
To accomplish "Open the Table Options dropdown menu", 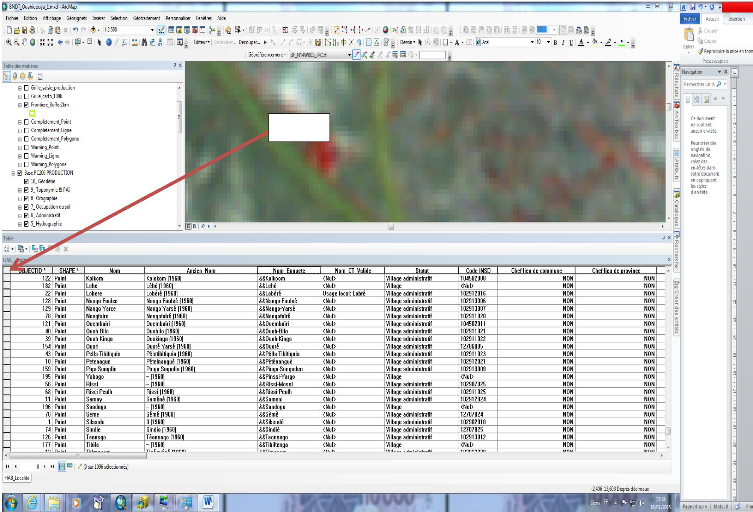I will 11,247.
